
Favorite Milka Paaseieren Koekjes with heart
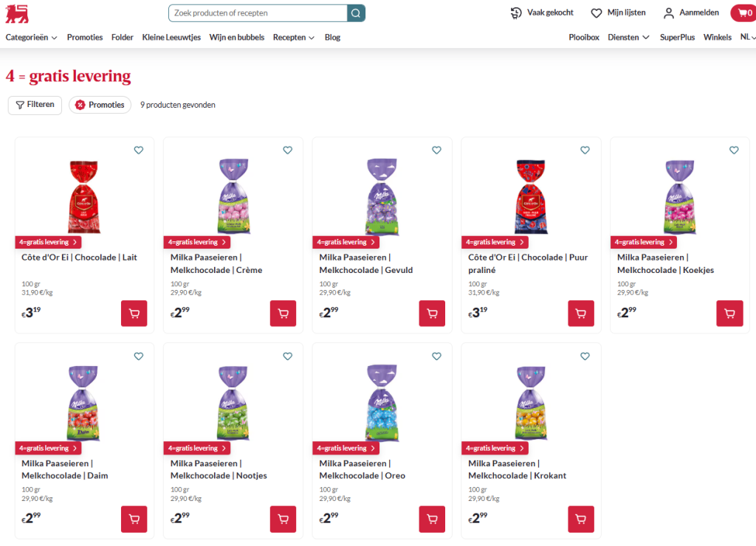[x=735, y=151]
